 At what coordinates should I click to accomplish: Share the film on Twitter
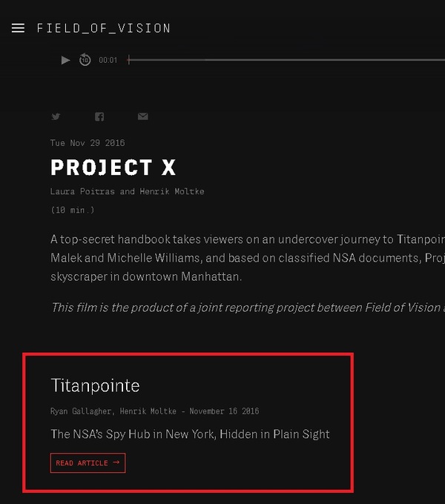click(x=56, y=116)
